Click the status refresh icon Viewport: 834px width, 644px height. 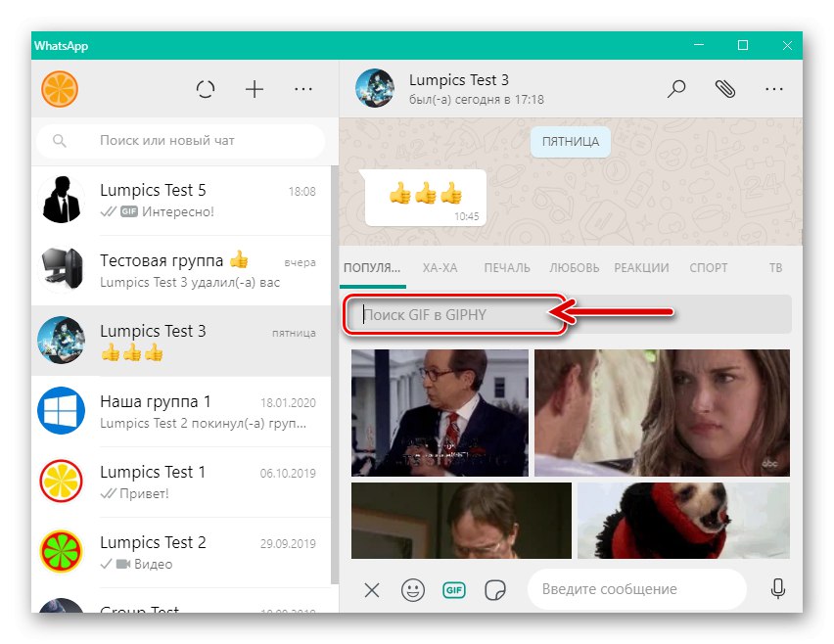point(206,88)
